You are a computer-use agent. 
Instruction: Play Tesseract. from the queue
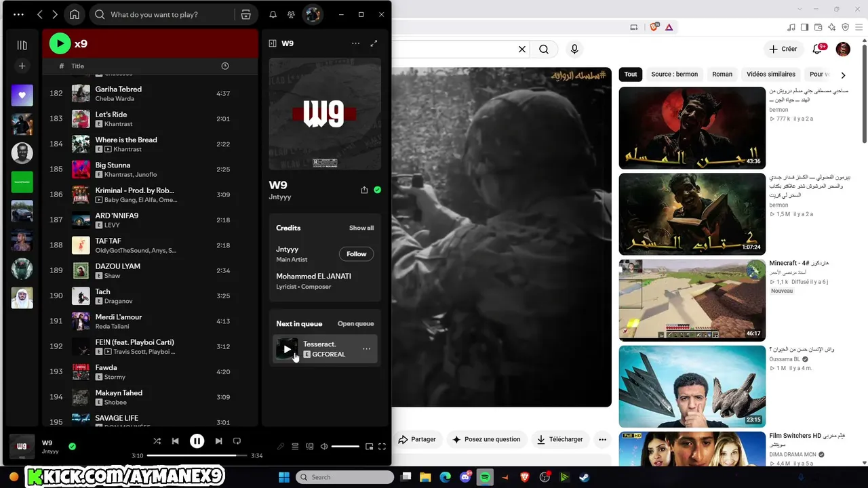[287, 349]
